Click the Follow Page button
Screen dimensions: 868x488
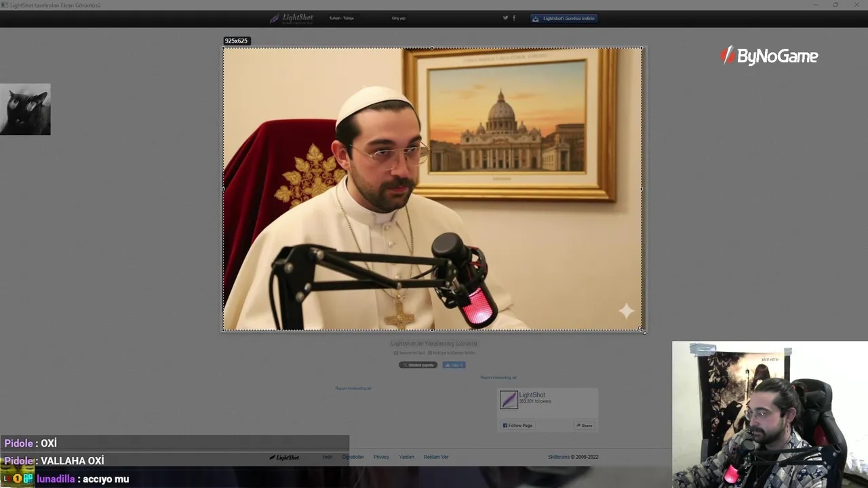click(517, 426)
